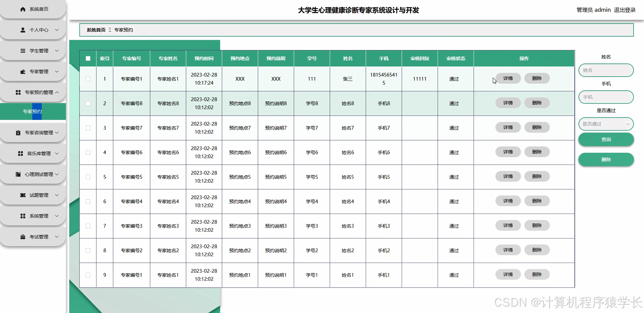This screenshot has width=644, height=313.
Task: Click 退出登录 to log out
Action: (625, 10)
